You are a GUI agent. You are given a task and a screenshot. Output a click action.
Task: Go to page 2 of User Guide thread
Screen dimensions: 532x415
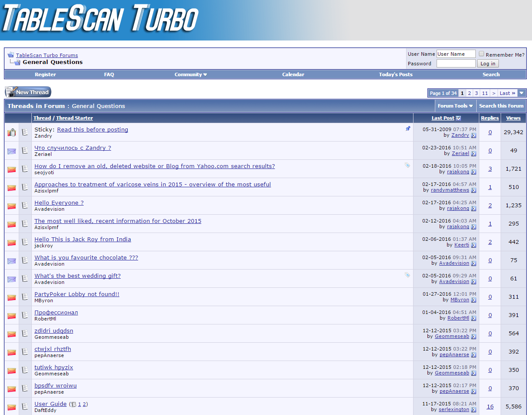[x=85, y=404]
